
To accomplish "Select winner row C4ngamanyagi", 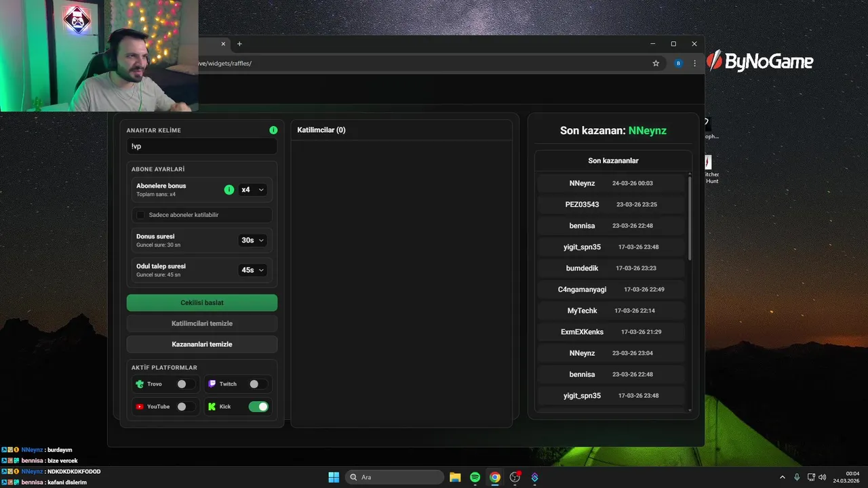I will [611, 289].
